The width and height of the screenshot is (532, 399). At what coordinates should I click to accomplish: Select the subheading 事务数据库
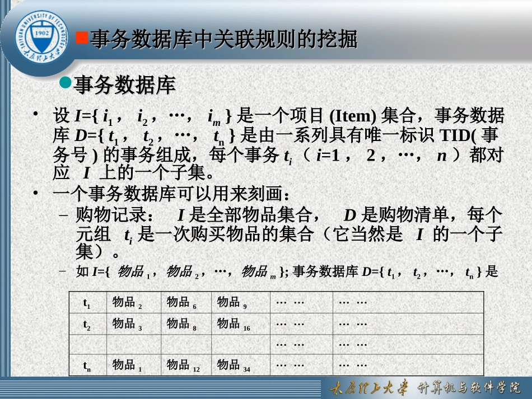tap(124, 85)
